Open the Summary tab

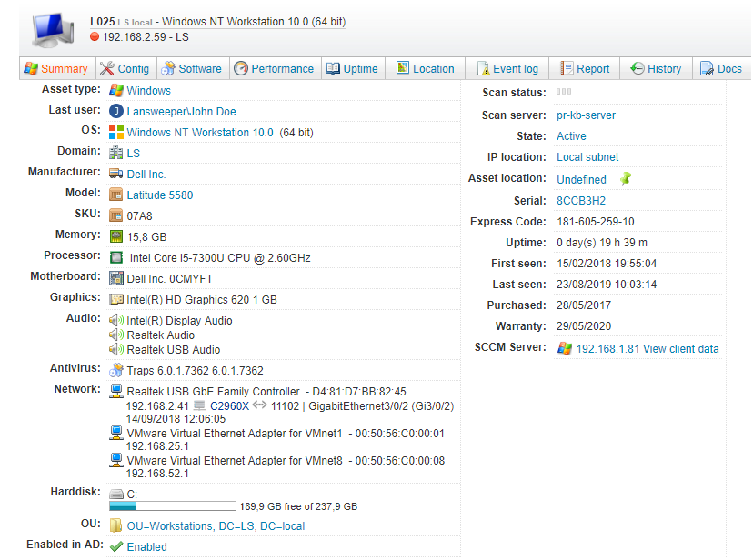[x=57, y=68]
